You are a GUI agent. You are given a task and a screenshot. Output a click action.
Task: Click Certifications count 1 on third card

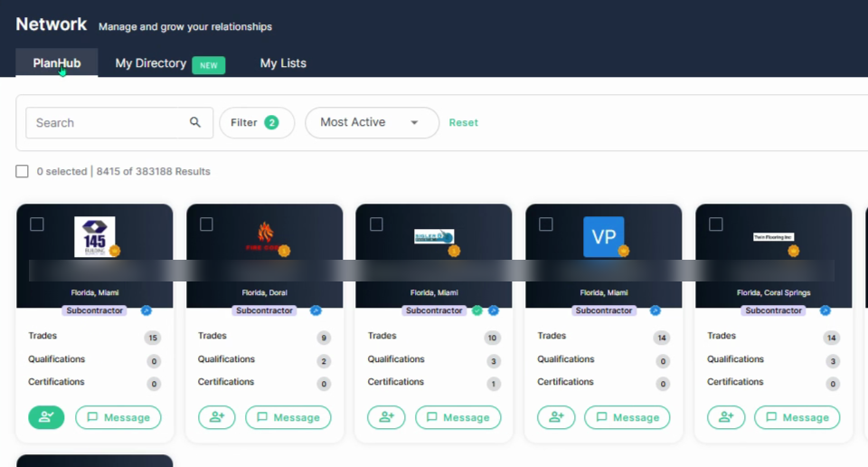(x=494, y=384)
